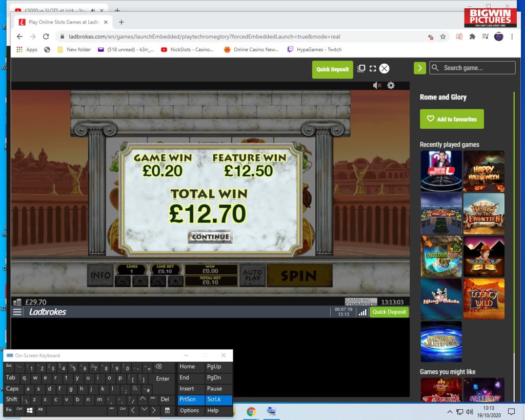The height and width of the screenshot is (420, 525).
Task: Open the New folder bookmark
Action: pyautogui.click(x=74, y=50)
